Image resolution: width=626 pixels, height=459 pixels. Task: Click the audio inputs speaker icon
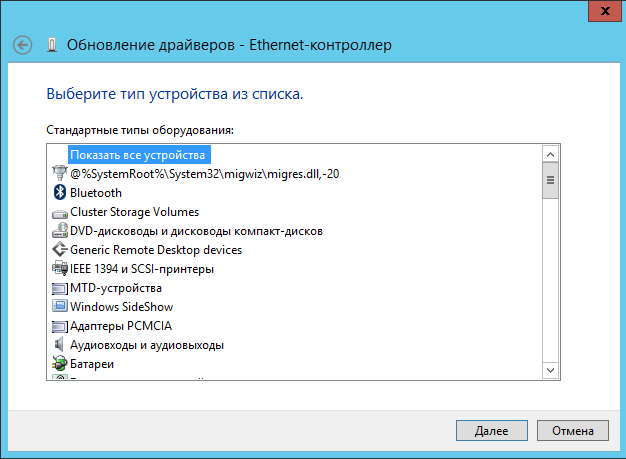pyautogui.click(x=59, y=345)
